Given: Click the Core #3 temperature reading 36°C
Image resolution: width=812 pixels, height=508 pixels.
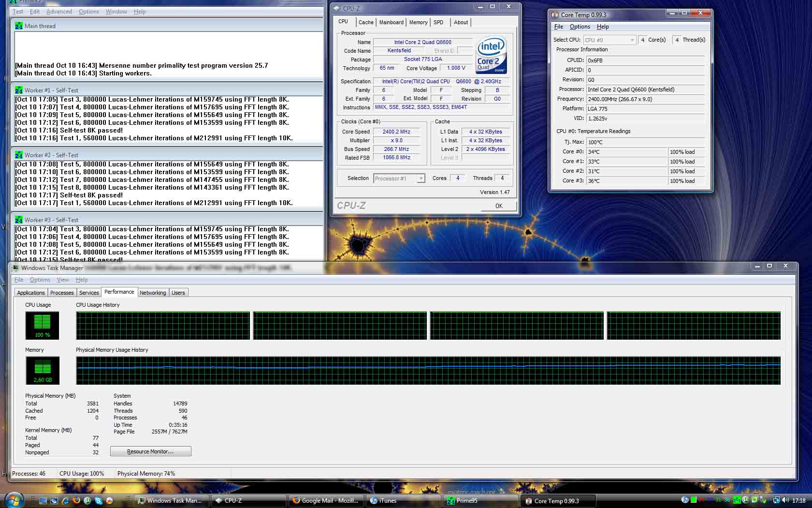Looking at the screenshot, I should pos(626,181).
